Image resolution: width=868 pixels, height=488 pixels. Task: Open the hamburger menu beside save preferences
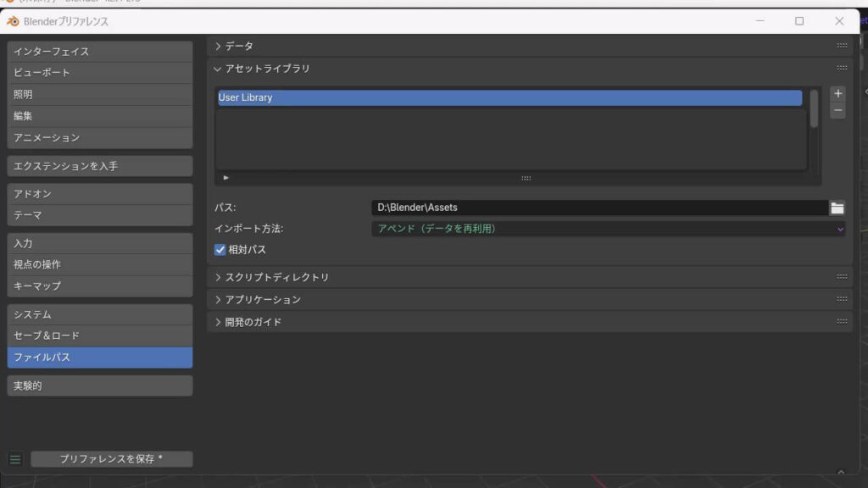coord(15,459)
